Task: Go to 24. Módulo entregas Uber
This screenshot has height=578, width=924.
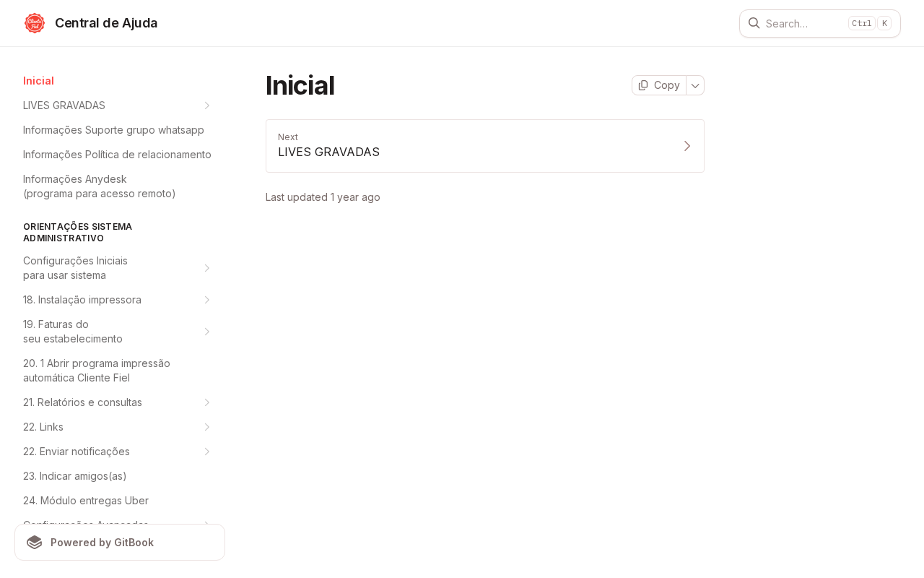Action: point(86,501)
